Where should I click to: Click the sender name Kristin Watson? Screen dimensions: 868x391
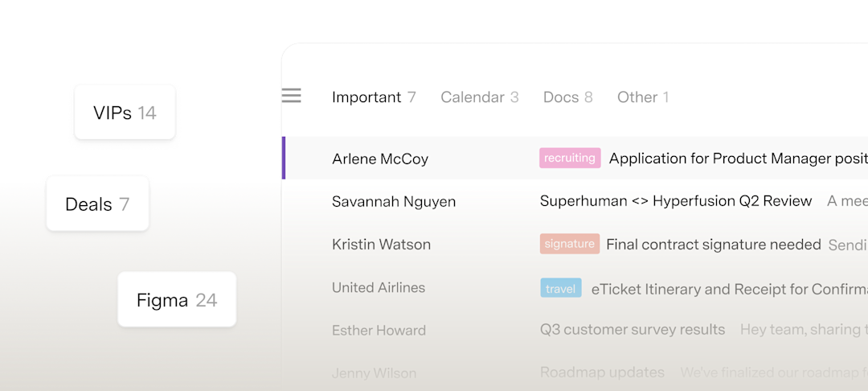[x=381, y=245]
